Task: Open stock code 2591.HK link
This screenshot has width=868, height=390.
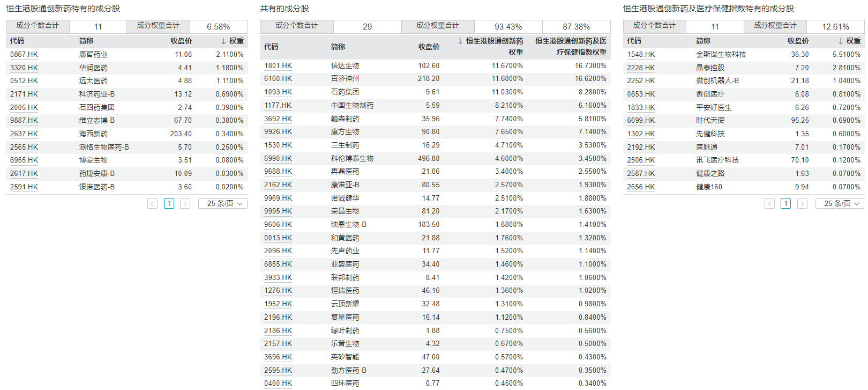Action: click(x=24, y=187)
